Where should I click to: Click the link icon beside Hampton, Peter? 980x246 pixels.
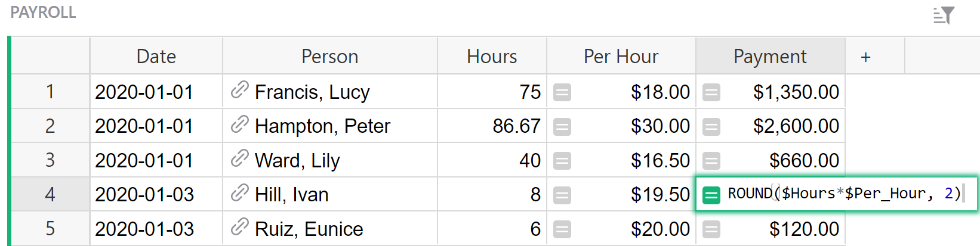point(239,125)
